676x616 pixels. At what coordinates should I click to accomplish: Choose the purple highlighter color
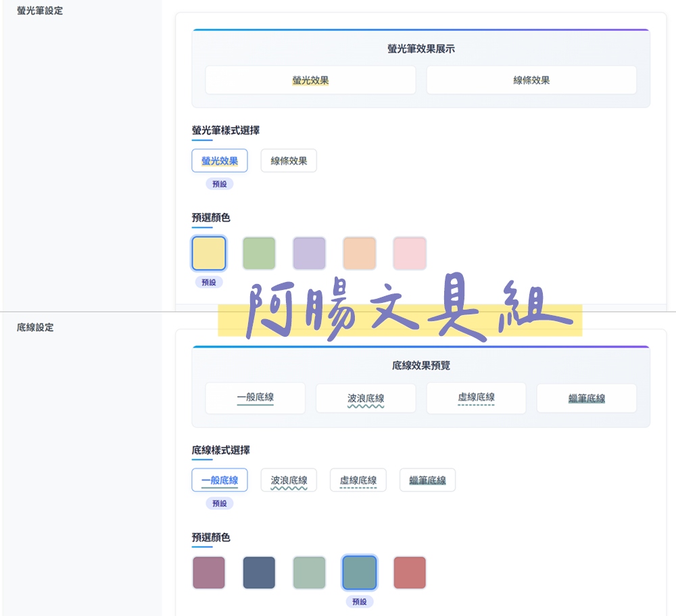pos(309,253)
